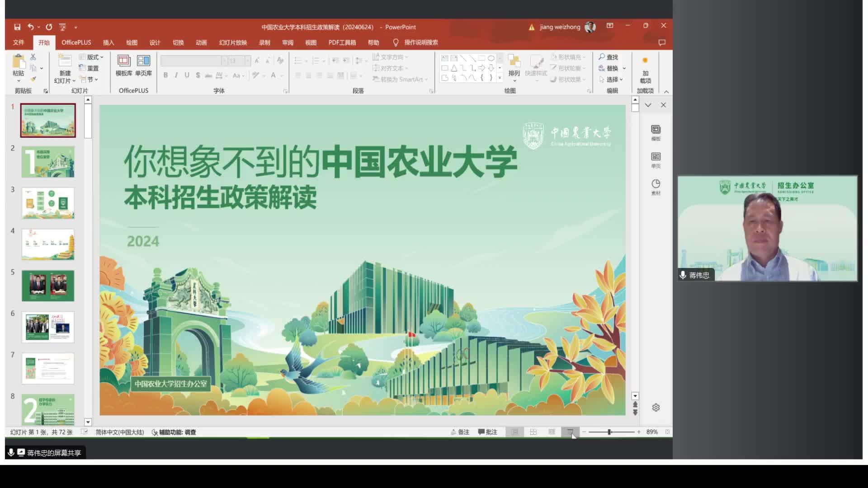Switch to the 幻灯片放映 Slide Show tab
868x488 pixels.
[x=233, y=42]
